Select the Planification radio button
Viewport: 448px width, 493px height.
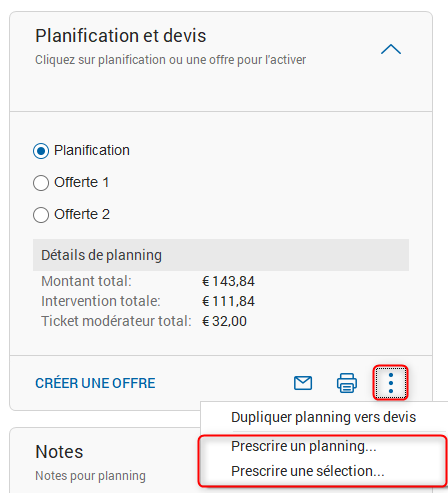[x=41, y=151]
